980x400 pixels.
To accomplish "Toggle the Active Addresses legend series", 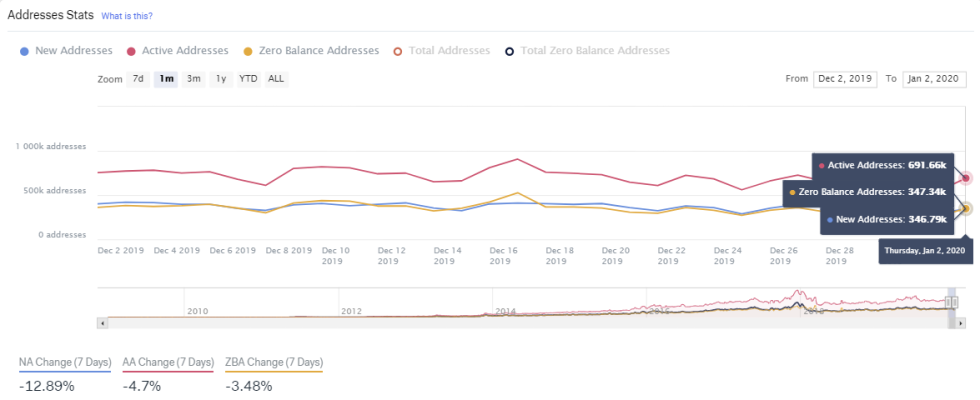I will tap(183, 50).
